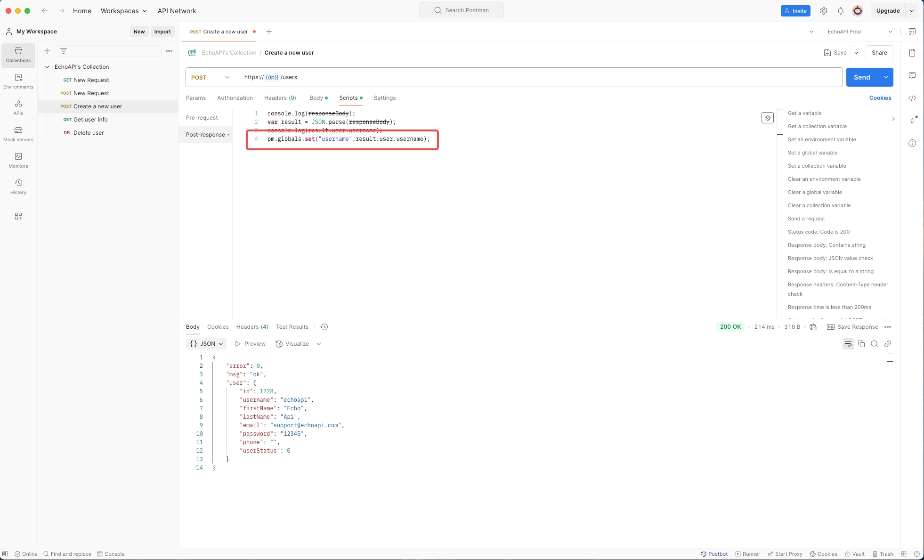Click the Share button
This screenshot has height=560, width=924.
[879, 53]
